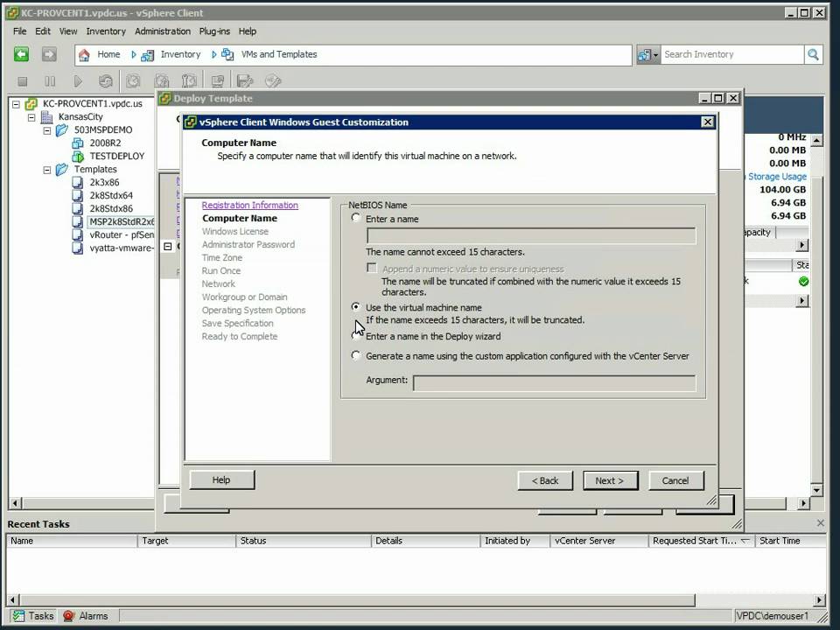Click the VMs and Templates breadcrumb icon
The image size is (840, 630).
(227, 54)
